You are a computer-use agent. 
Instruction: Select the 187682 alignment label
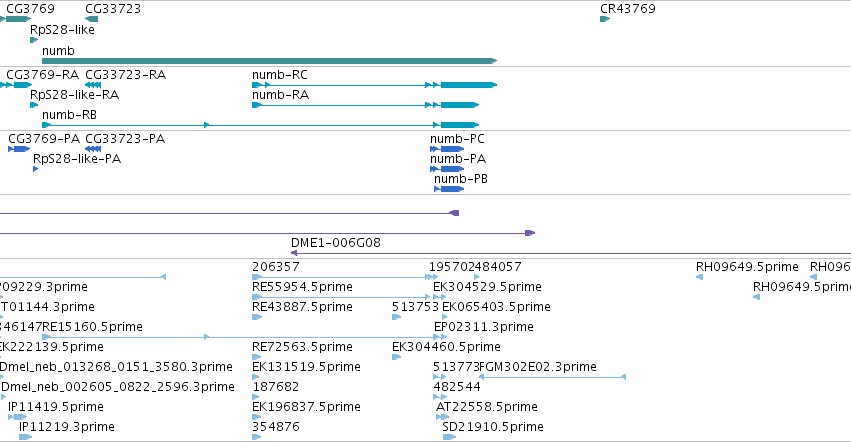click(276, 387)
